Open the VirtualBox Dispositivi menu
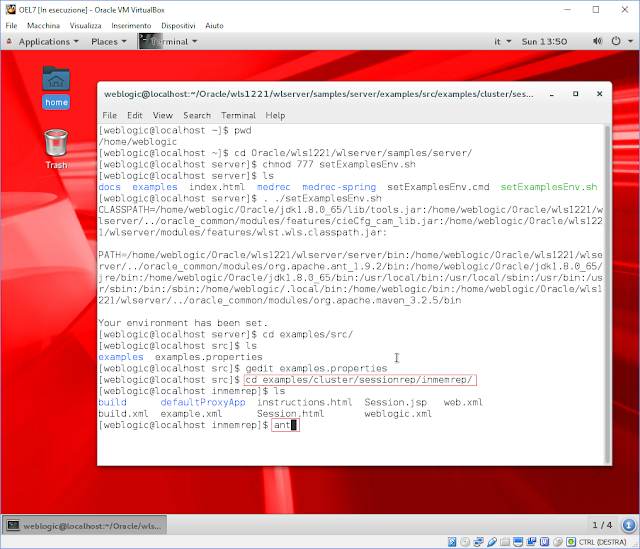This screenshot has width=640, height=549. [x=178, y=26]
